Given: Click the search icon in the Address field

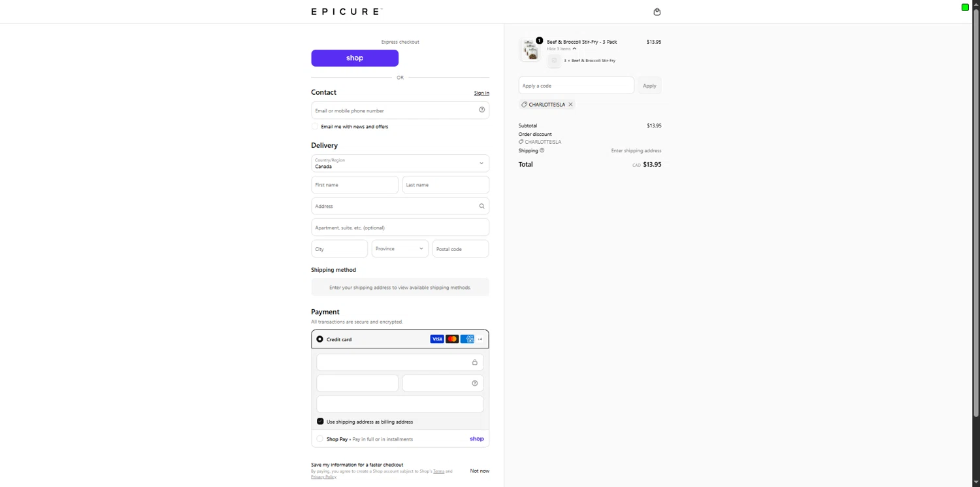Looking at the screenshot, I should [x=482, y=206].
